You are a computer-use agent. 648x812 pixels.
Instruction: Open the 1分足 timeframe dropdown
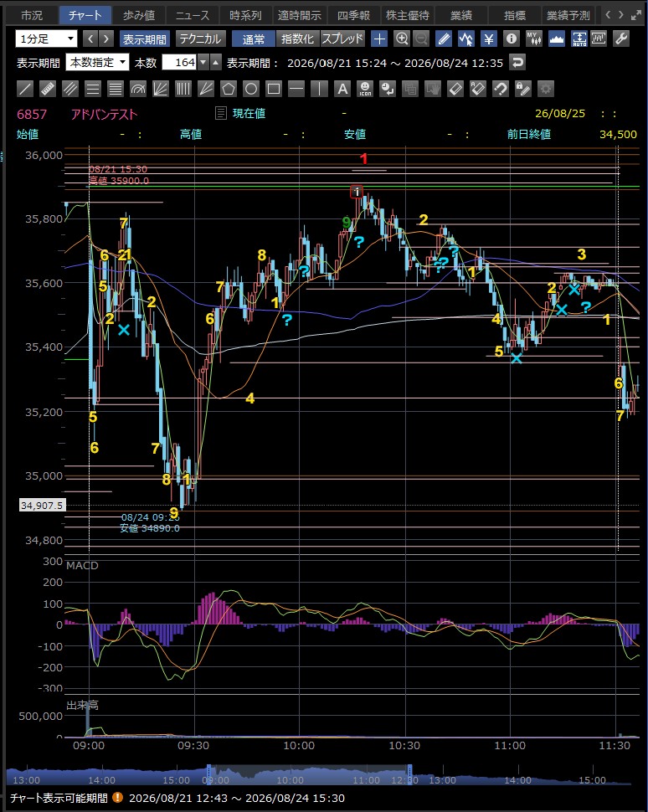[x=47, y=39]
